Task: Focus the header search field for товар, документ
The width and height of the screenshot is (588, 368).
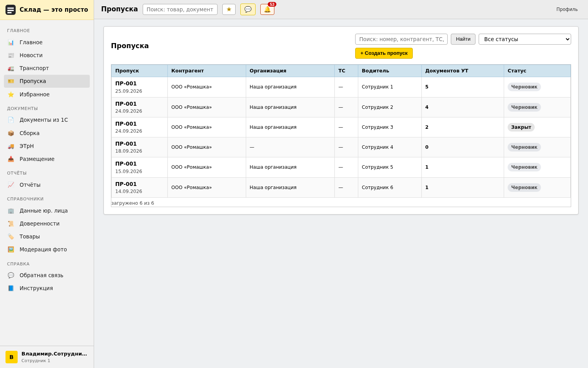Action: point(180,9)
